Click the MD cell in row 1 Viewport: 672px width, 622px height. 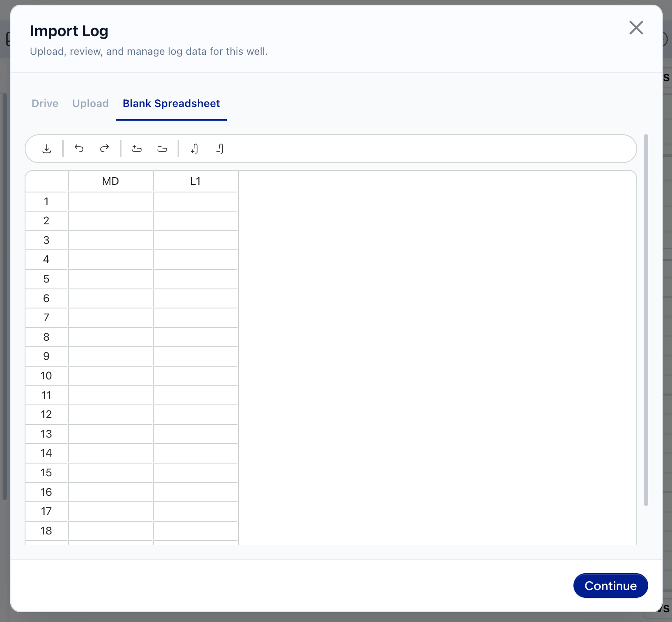click(x=110, y=202)
